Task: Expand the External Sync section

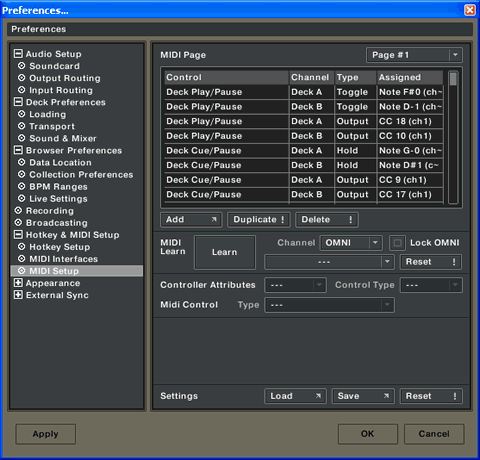Action: 18,295
